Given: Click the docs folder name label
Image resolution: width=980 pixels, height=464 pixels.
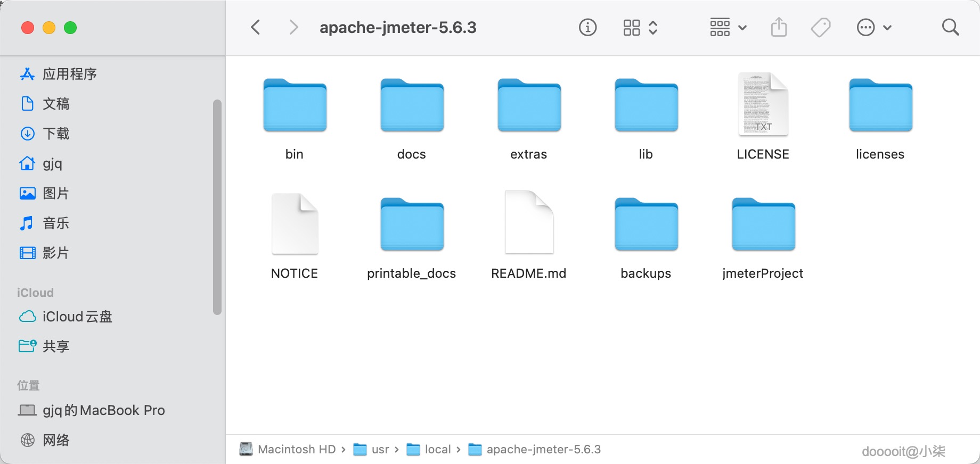Looking at the screenshot, I should [412, 154].
